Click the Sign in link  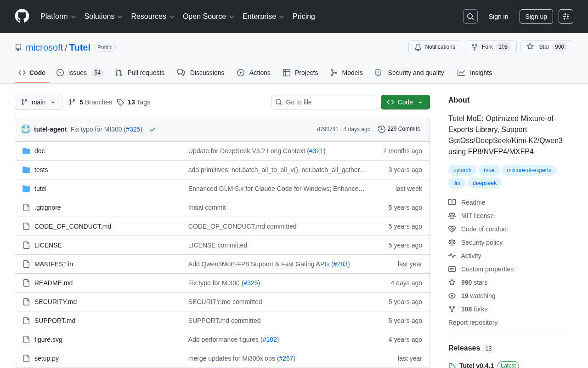click(498, 17)
